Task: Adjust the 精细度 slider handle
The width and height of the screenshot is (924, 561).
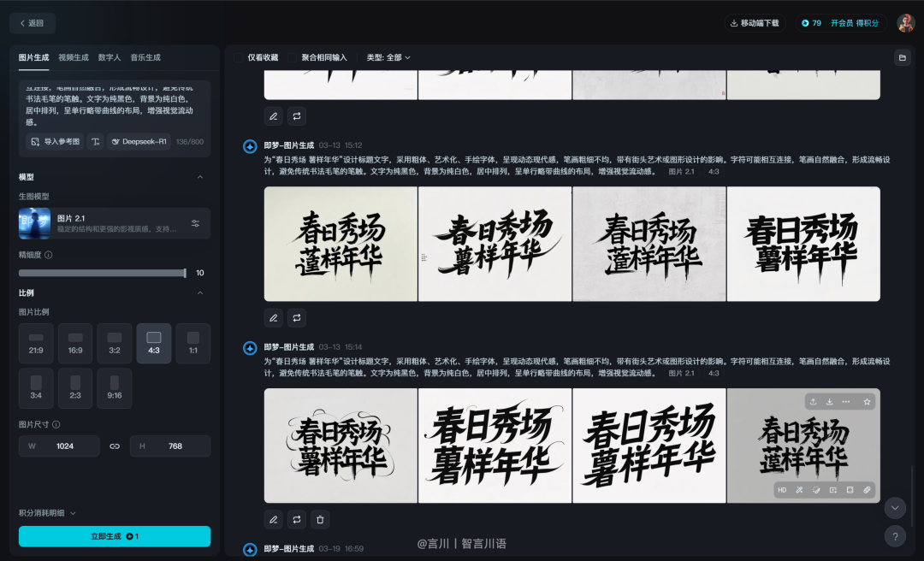Action: (185, 273)
